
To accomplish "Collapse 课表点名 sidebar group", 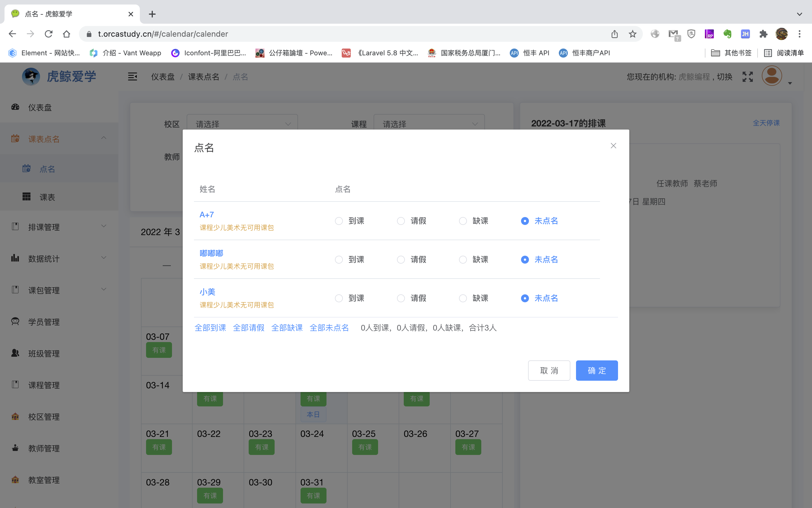I will pos(59,139).
